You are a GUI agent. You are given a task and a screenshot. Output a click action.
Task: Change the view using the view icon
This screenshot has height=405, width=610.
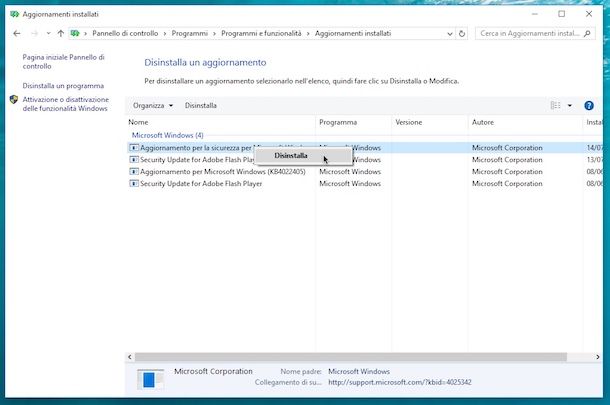(x=556, y=105)
